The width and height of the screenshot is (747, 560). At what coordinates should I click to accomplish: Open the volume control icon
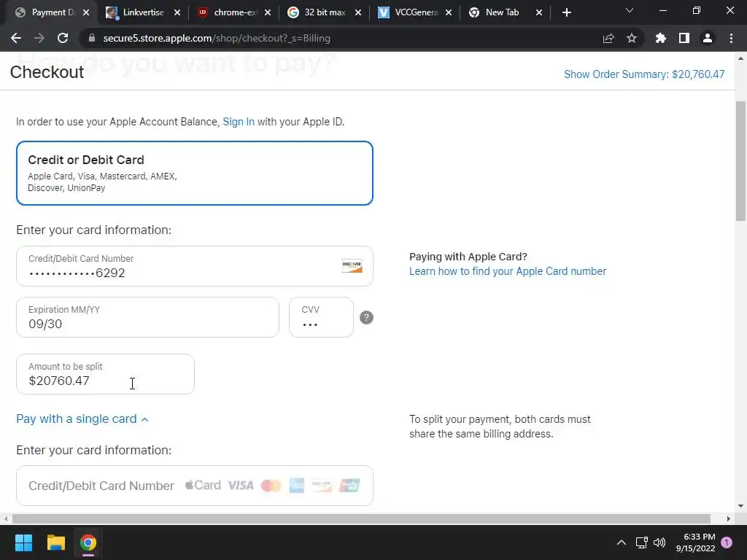click(x=659, y=542)
